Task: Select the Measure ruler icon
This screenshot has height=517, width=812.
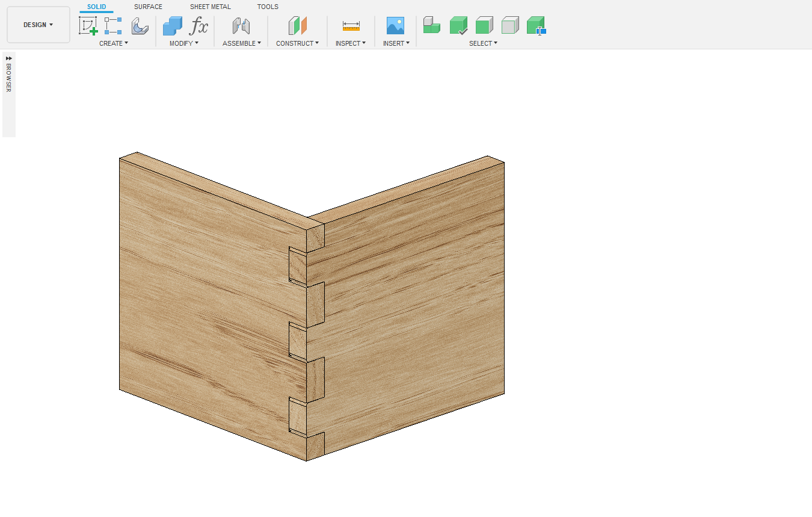Action: point(351,26)
